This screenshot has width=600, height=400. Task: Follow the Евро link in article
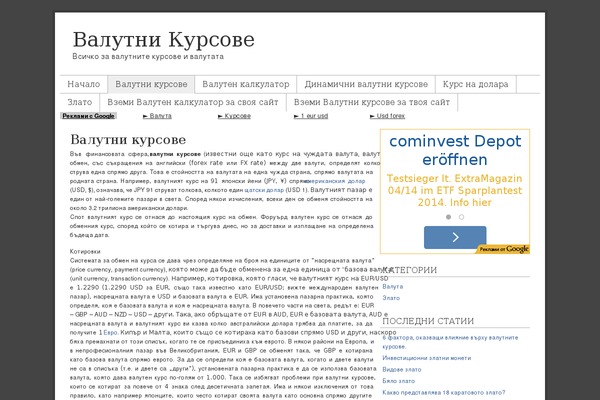pyautogui.click(x=110, y=333)
